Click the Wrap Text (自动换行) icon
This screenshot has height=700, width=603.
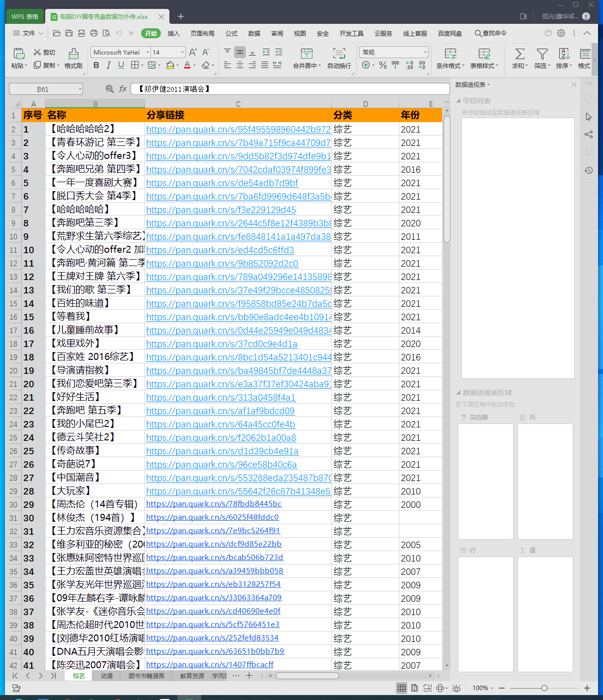[339, 54]
